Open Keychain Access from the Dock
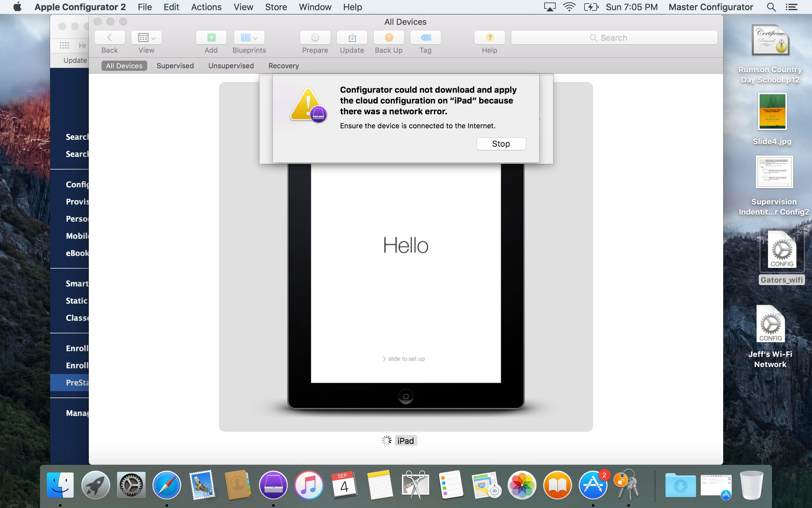This screenshot has width=812, height=508. (626, 485)
